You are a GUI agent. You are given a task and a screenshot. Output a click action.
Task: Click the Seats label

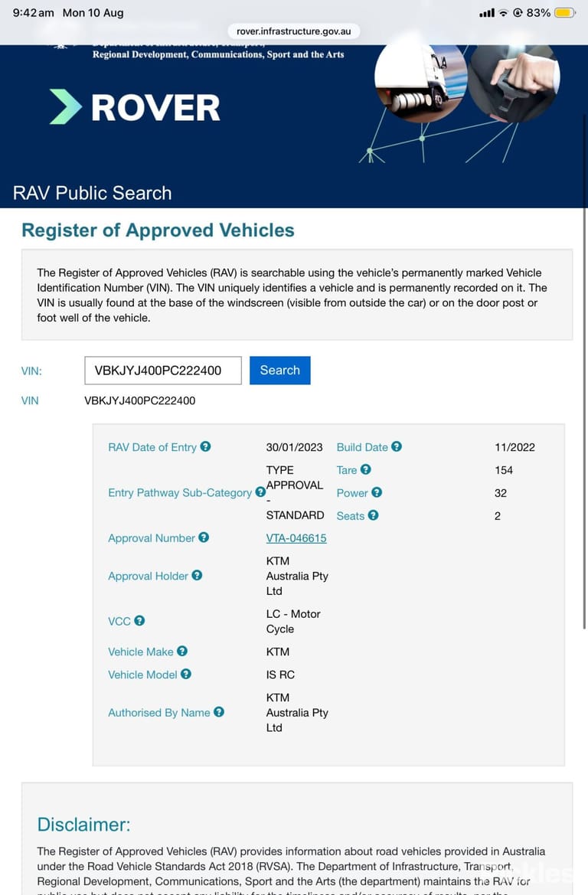pyautogui.click(x=351, y=515)
